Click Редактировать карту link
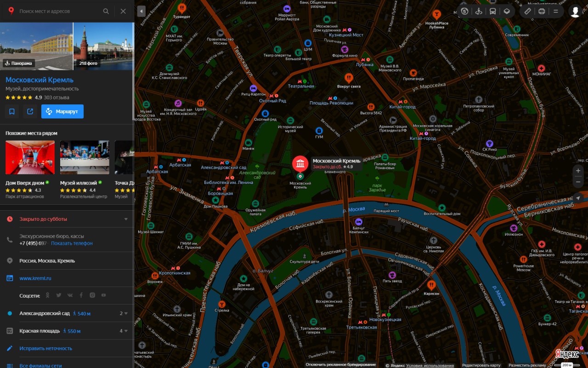Image resolution: width=588 pixels, height=368 pixels. click(481, 365)
